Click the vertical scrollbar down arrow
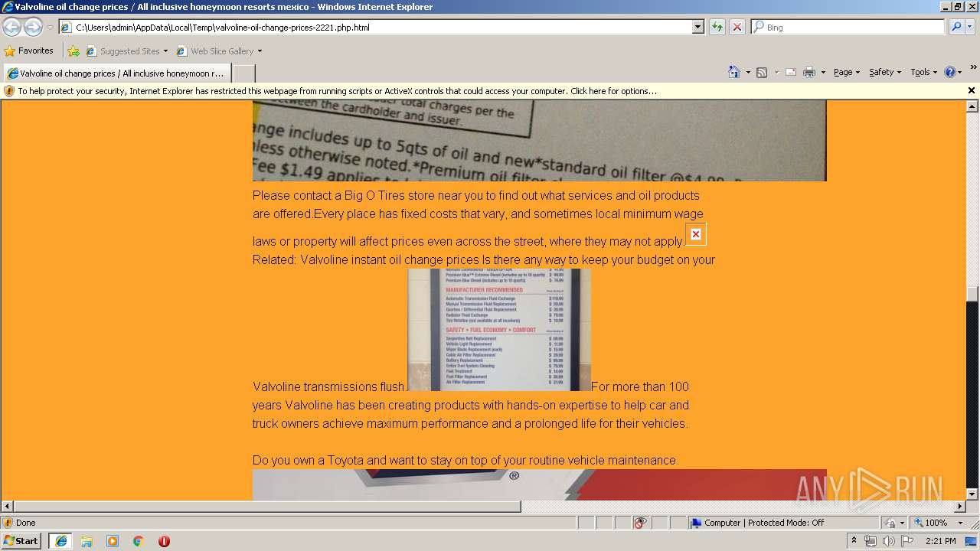This screenshot has width=980, height=551. coord(972,494)
